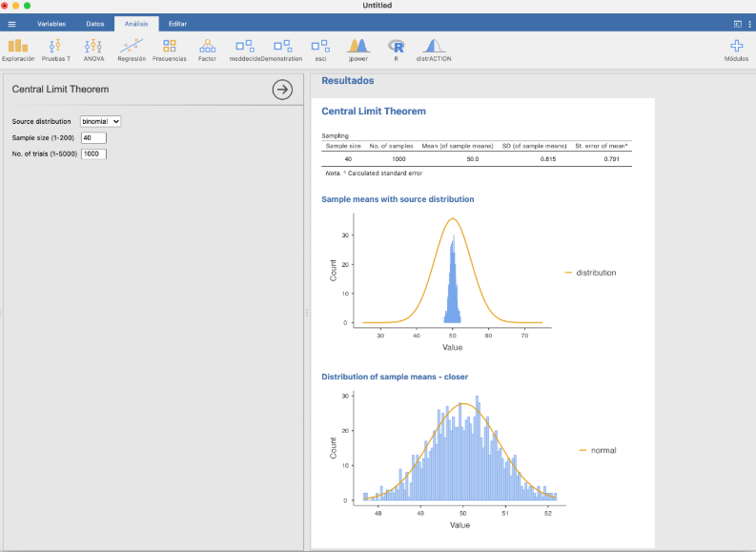Click the 'distribution' legend entry
756x552 pixels.
click(x=591, y=273)
